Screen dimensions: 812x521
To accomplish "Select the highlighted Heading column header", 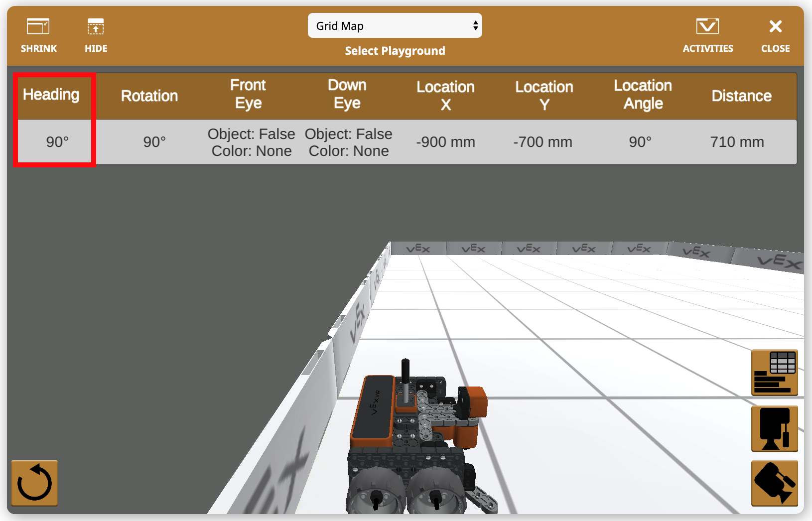I will pos(50,95).
